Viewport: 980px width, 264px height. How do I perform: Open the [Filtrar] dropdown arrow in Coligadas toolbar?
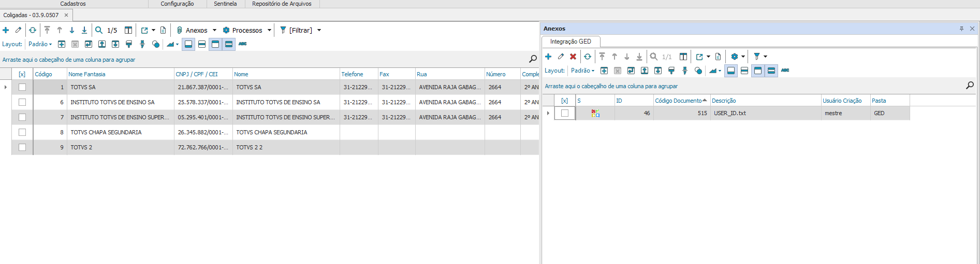(319, 30)
